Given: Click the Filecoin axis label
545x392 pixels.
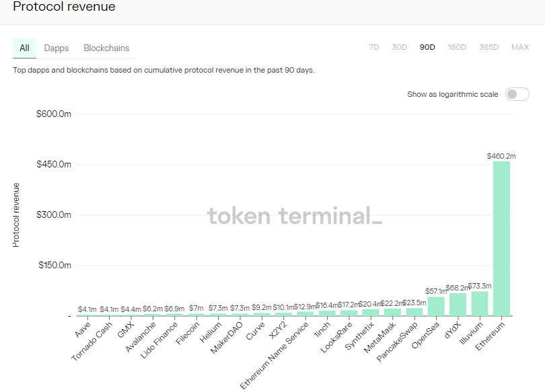Looking at the screenshot, I should coord(188,333).
